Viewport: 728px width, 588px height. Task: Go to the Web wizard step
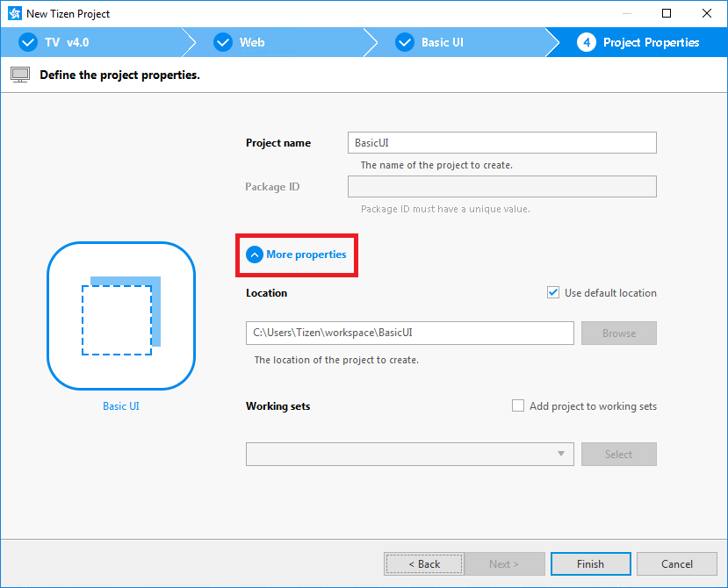tap(252, 42)
